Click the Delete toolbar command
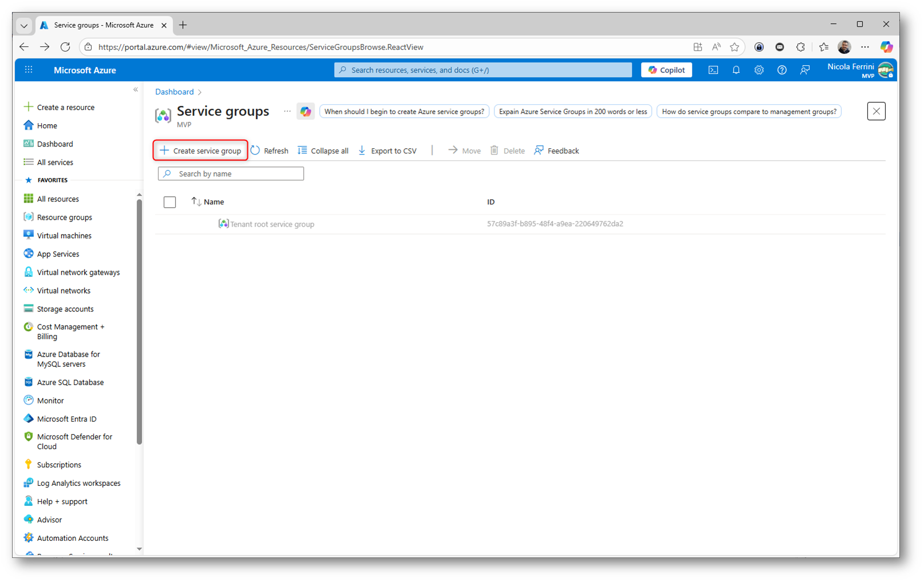The width and height of the screenshot is (924, 582). coord(507,151)
